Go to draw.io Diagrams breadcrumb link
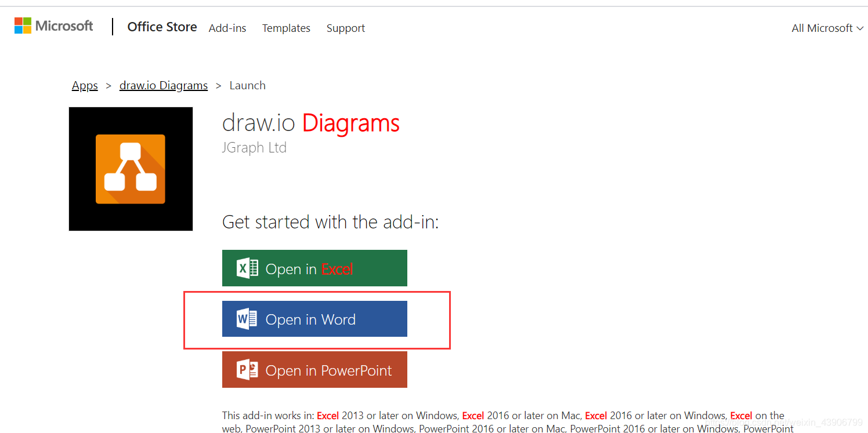Image resolution: width=868 pixels, height=433 pixels. (x=164, y=86)
